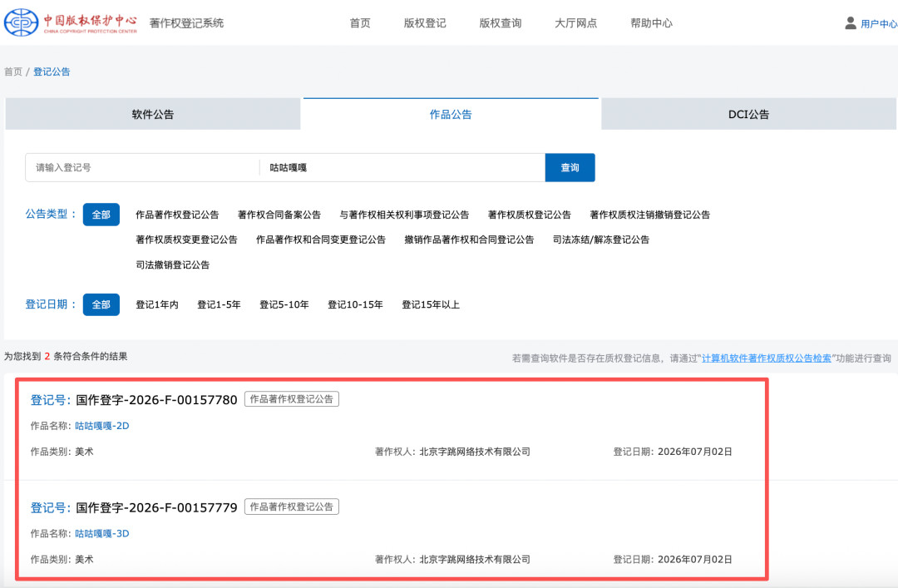Click the 著作权登记系统 site title
898x588 pixels.
pyautogui.click(x=187, y=23)
